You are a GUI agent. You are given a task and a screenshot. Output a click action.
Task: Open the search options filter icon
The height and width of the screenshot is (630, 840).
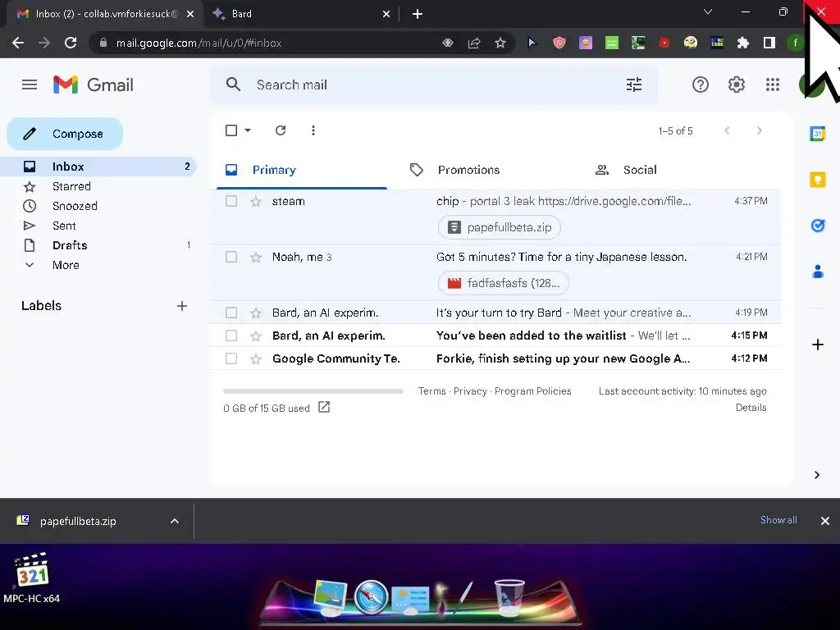pos(634,84)
